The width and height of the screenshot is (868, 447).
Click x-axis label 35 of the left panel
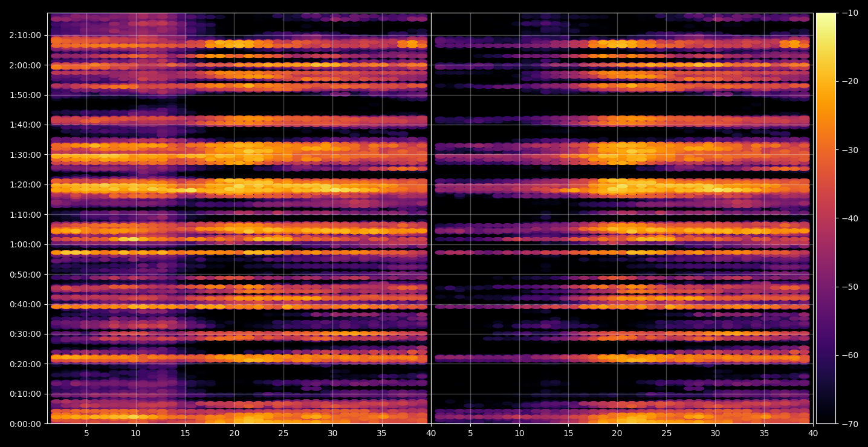(x=382, y=433)
